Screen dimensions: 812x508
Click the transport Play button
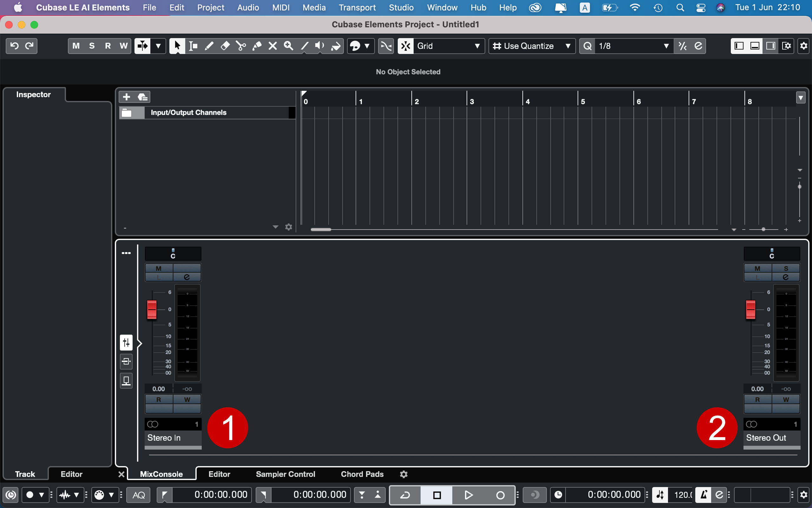click(x=468, y=495)
